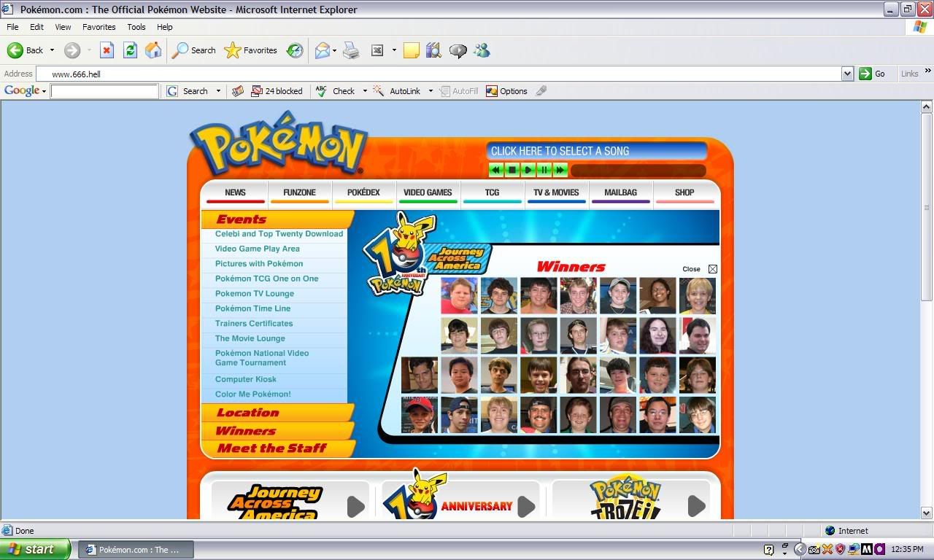Go to the Home page icon

[x=153, y=50]
